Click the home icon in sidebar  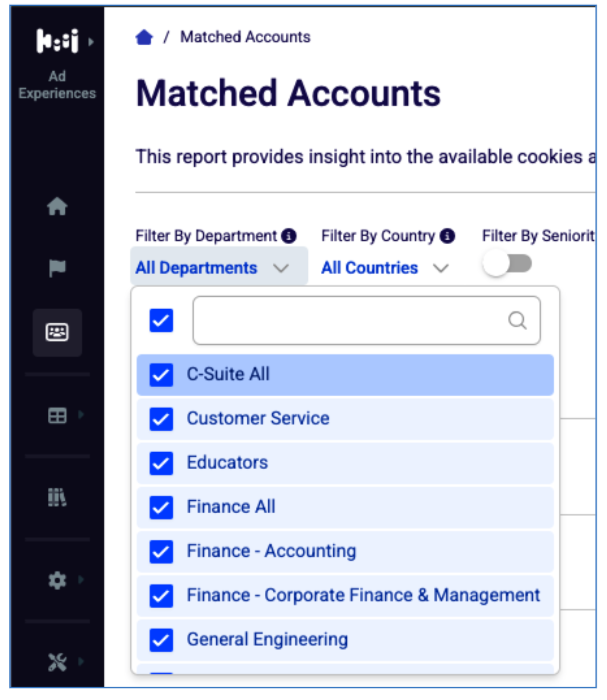pos(57,206)
